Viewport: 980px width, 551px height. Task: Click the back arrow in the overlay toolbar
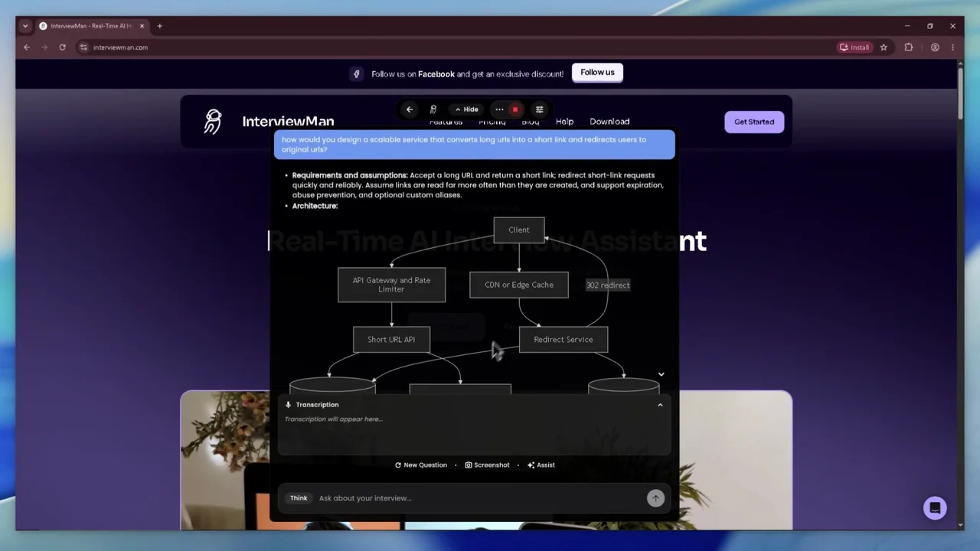coord(410,109)
